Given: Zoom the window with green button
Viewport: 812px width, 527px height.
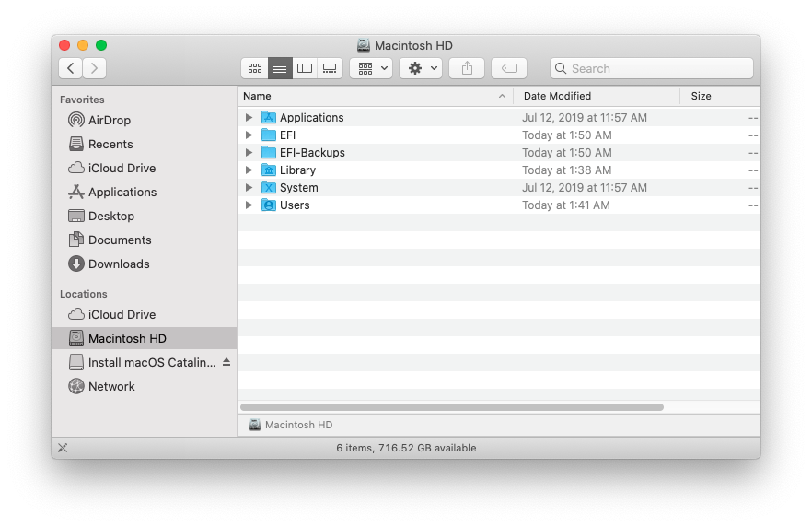Looking at the screenshot, I should pos(101,45).
